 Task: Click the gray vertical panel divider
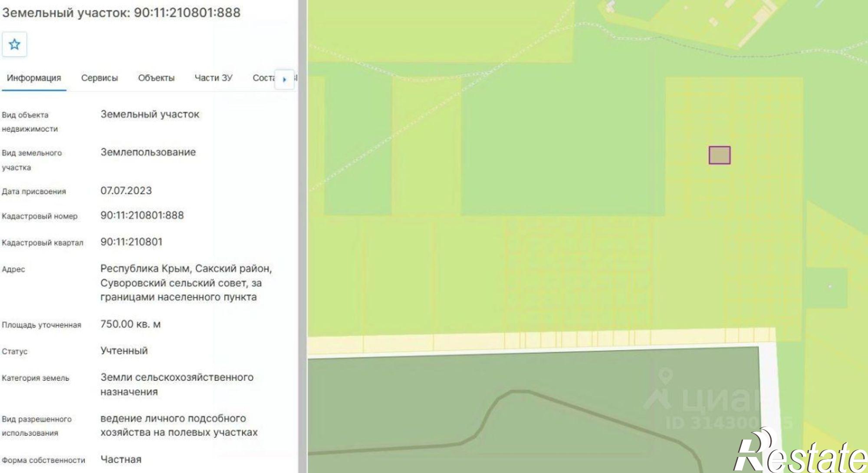point(302,236)
